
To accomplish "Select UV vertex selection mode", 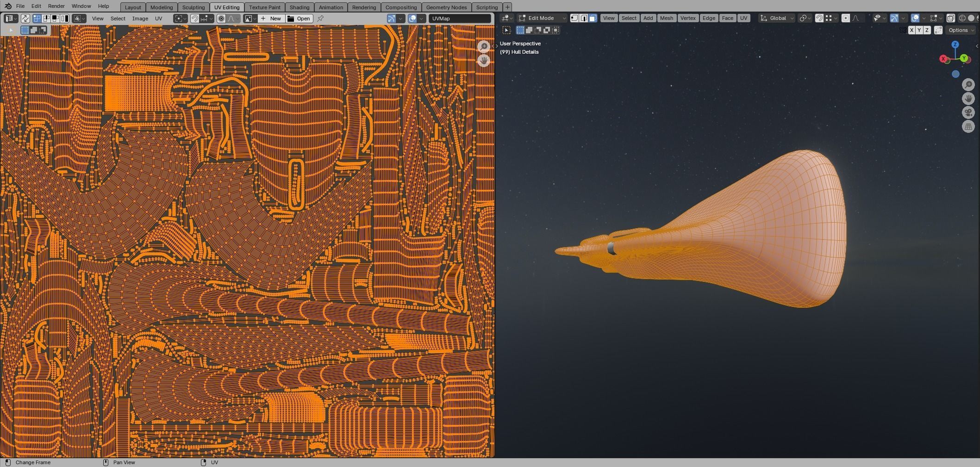I will click(37, 19).
